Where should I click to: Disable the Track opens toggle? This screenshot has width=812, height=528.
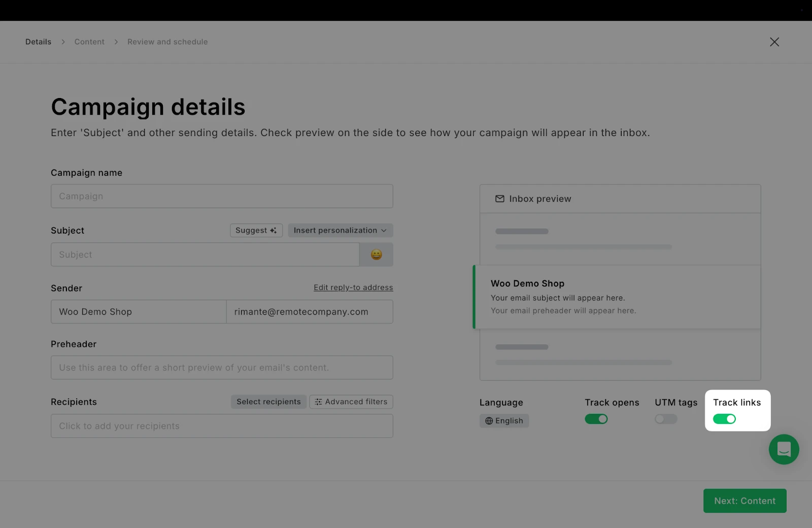coord(596,419)
